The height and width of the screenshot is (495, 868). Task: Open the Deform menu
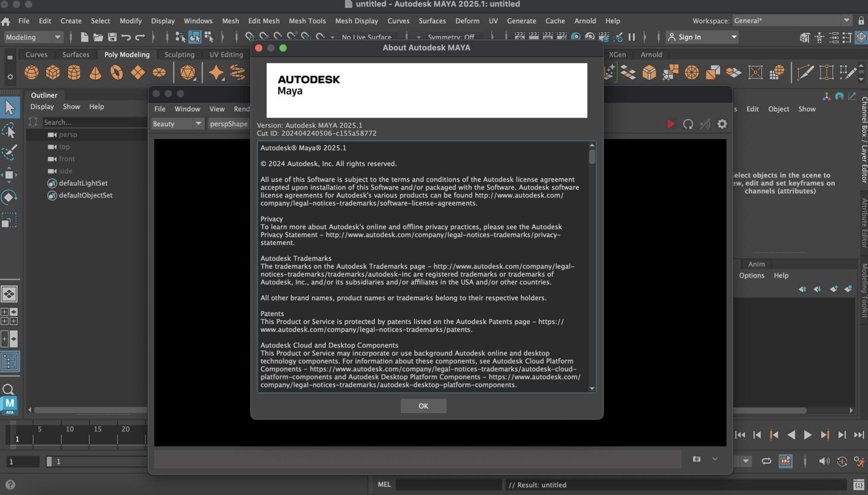click(467, 21)
